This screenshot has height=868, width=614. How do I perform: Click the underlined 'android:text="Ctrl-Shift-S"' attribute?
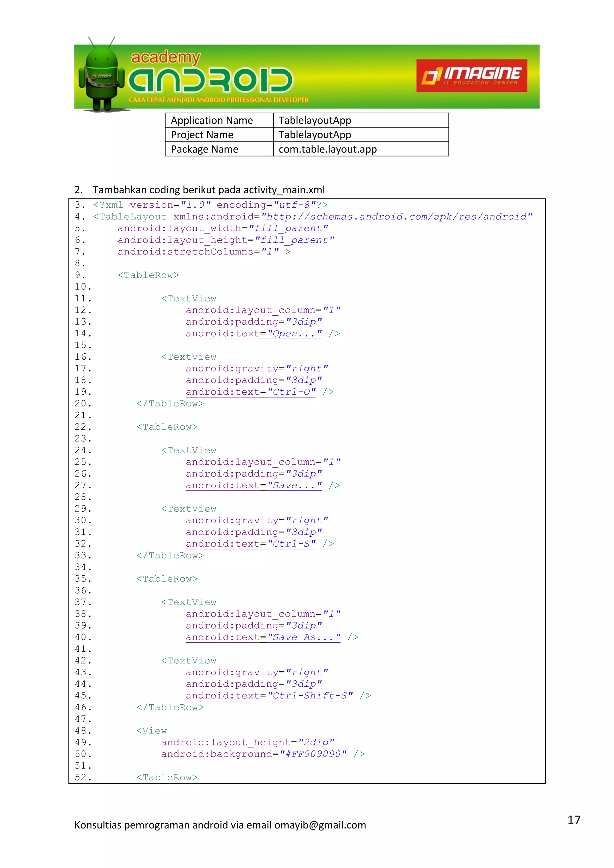pyautogui.click(x=269, y=696)
